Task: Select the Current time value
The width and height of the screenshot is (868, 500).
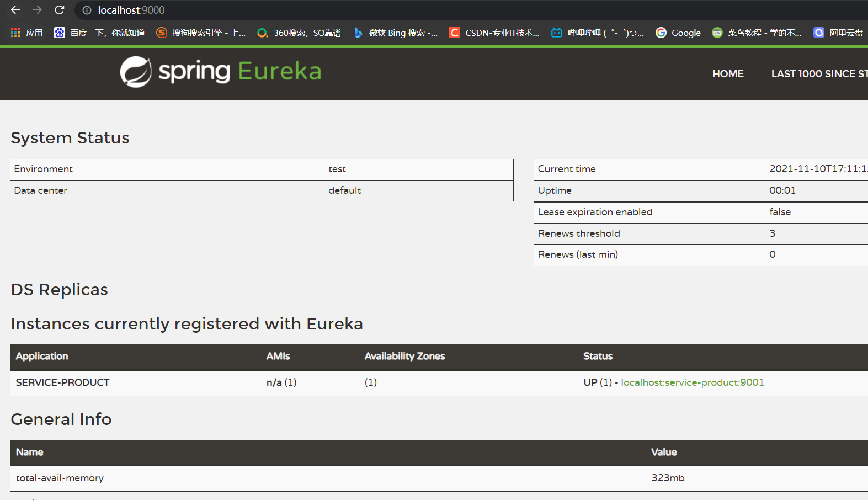Action: (x=818, y=169)
